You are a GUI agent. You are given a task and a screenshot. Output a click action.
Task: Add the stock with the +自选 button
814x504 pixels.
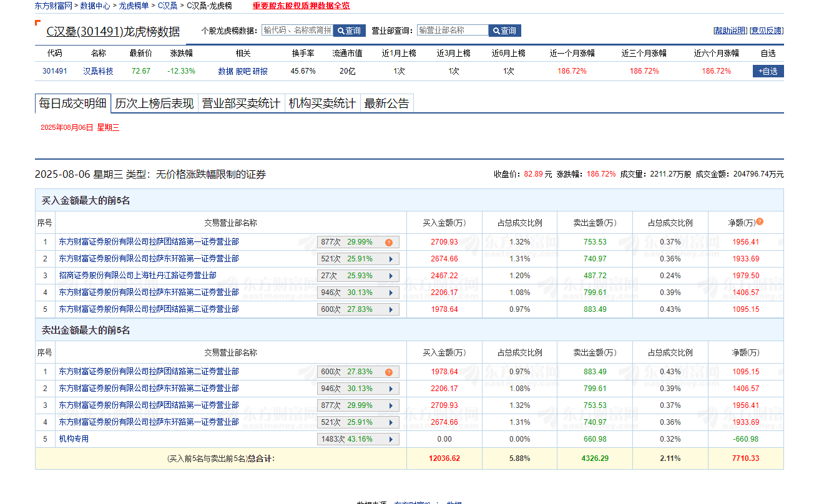[x=768, y=71]
